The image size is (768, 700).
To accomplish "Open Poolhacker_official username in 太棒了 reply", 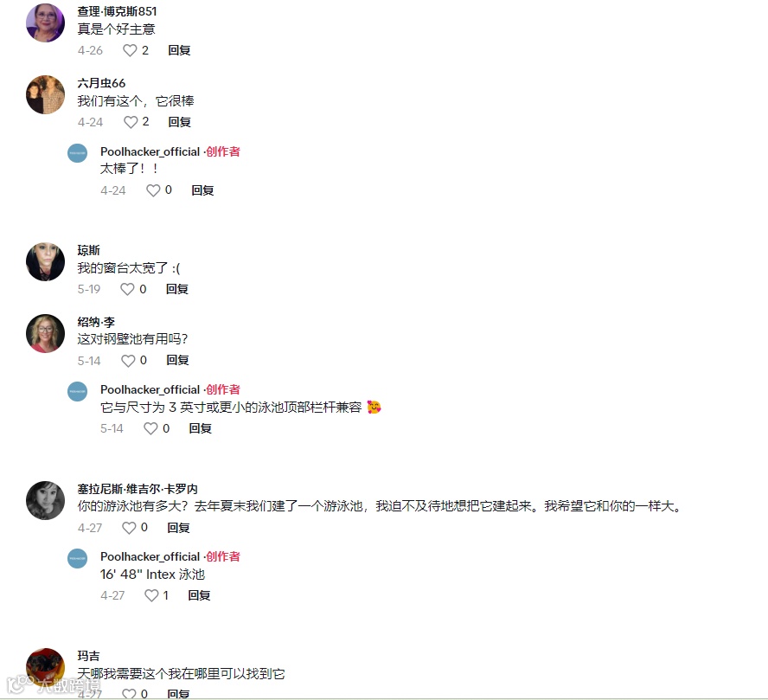I will coord(150,152).
